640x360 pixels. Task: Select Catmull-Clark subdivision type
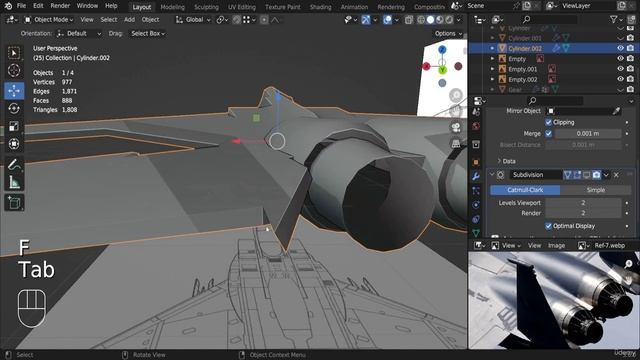[525, 190]
